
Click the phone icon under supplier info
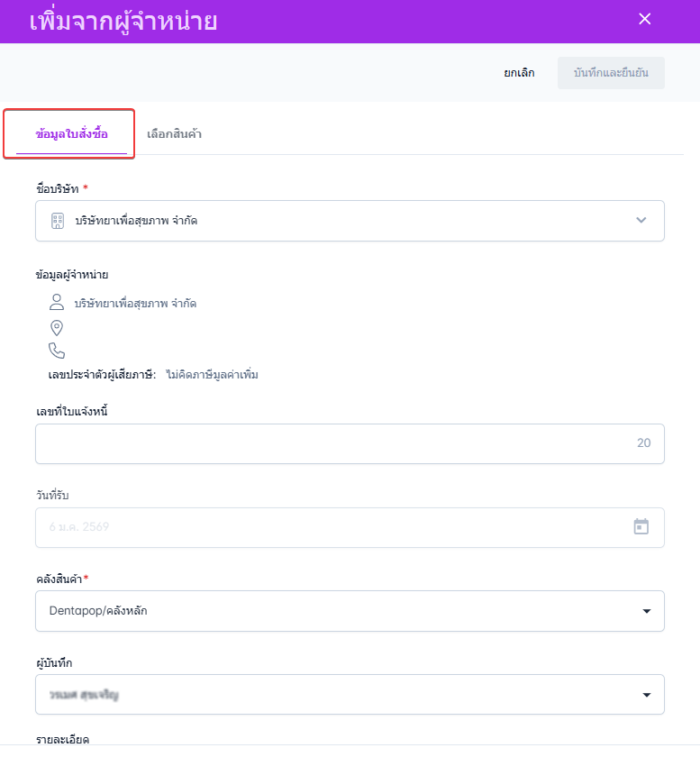point(57,351)
